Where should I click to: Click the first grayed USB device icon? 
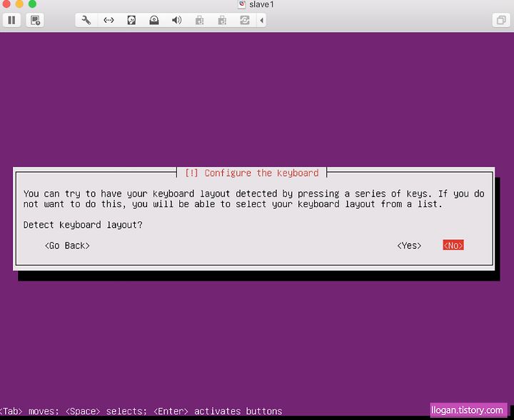coord(199,20)
